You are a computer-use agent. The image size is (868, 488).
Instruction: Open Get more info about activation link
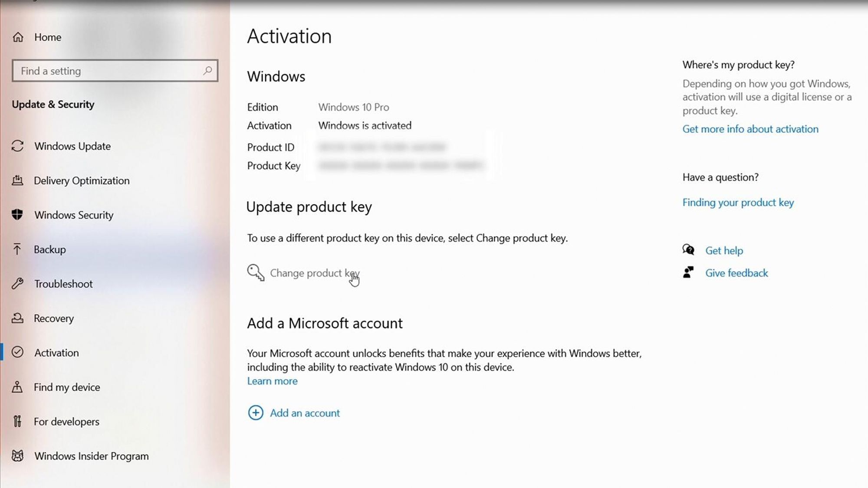pos(750,129)
